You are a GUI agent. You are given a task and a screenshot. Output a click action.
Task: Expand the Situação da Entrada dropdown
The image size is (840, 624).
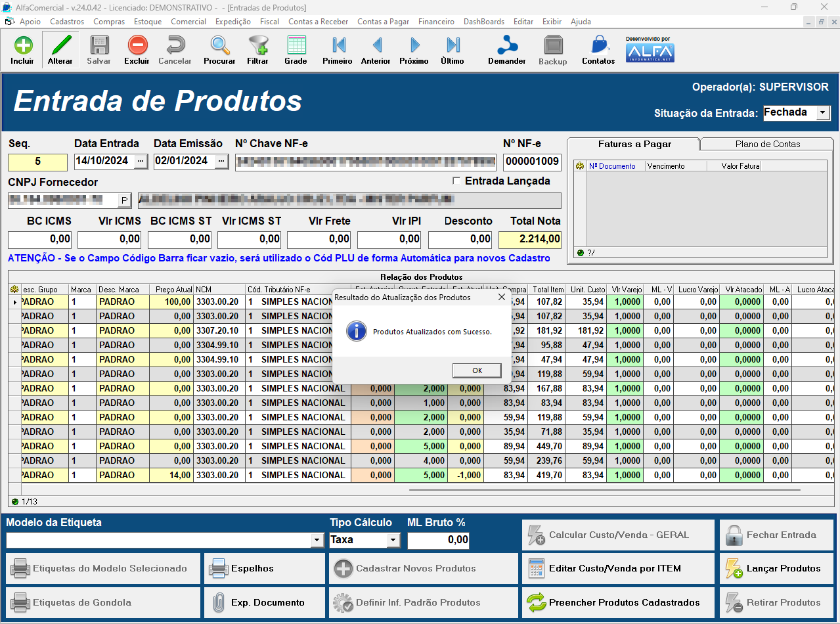(x=823, y=113)
